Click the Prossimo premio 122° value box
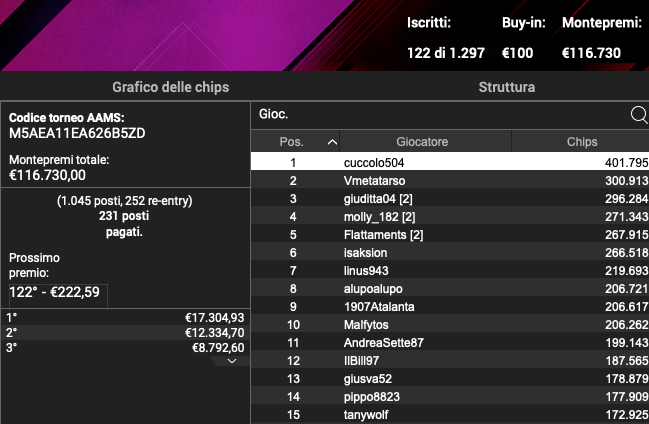Screen dimensions: 649x424 (x=57, y=293)
